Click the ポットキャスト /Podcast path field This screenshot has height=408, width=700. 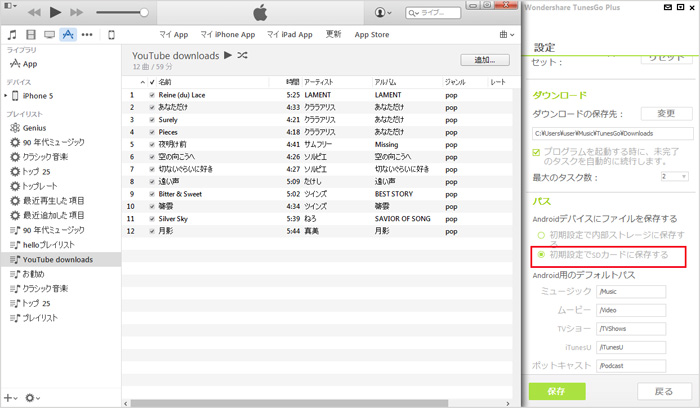coord(631,366)
